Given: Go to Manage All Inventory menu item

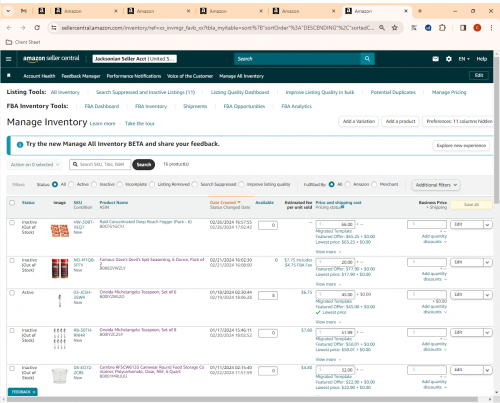Looking at the screenshot, I should point(241,76).
